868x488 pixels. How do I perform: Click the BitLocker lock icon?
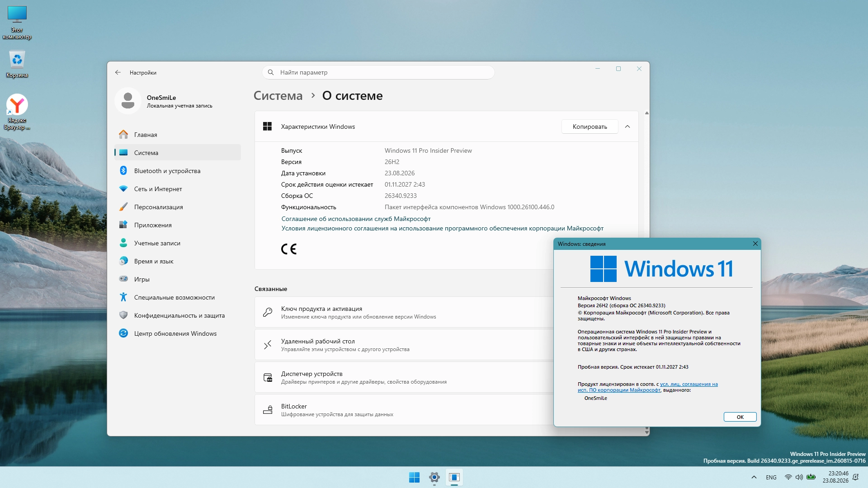tap(268, 410)
